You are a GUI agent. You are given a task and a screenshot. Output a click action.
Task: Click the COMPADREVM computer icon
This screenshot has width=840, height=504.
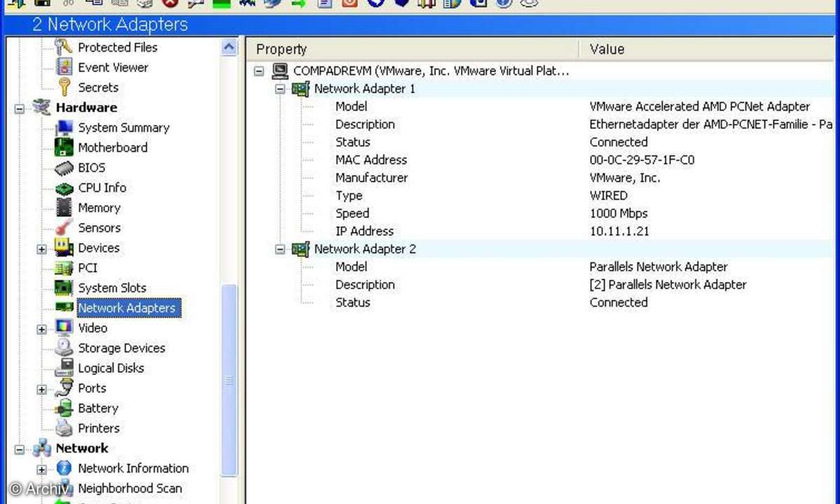tap(280, 70)
